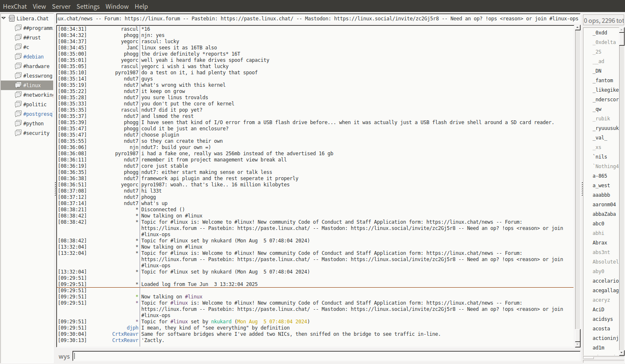Click the #postgresql channel icon
Viewport: 625px width, 364px height.
tap(18, 114)
